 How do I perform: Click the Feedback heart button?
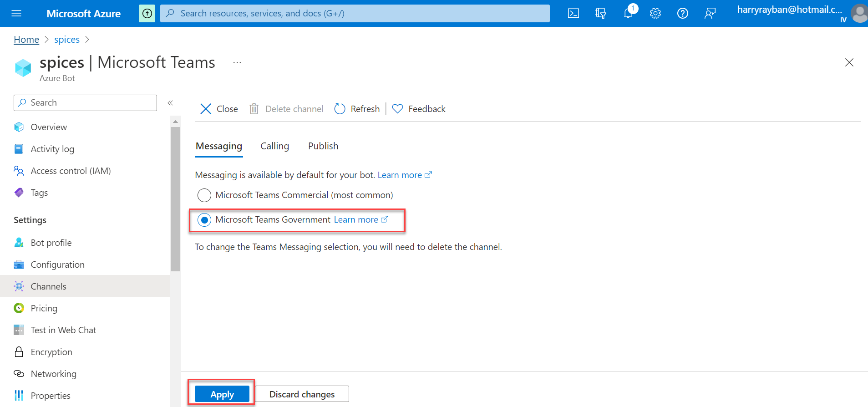(x=419, y=109)
